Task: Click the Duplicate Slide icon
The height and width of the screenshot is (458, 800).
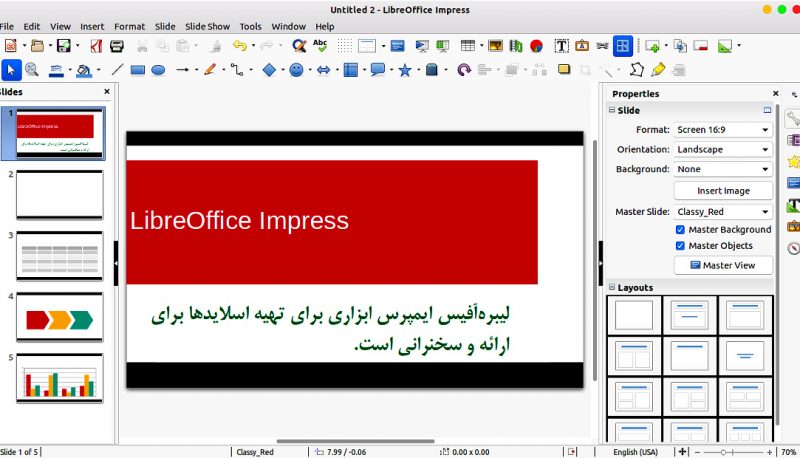Action: (680, 46)
